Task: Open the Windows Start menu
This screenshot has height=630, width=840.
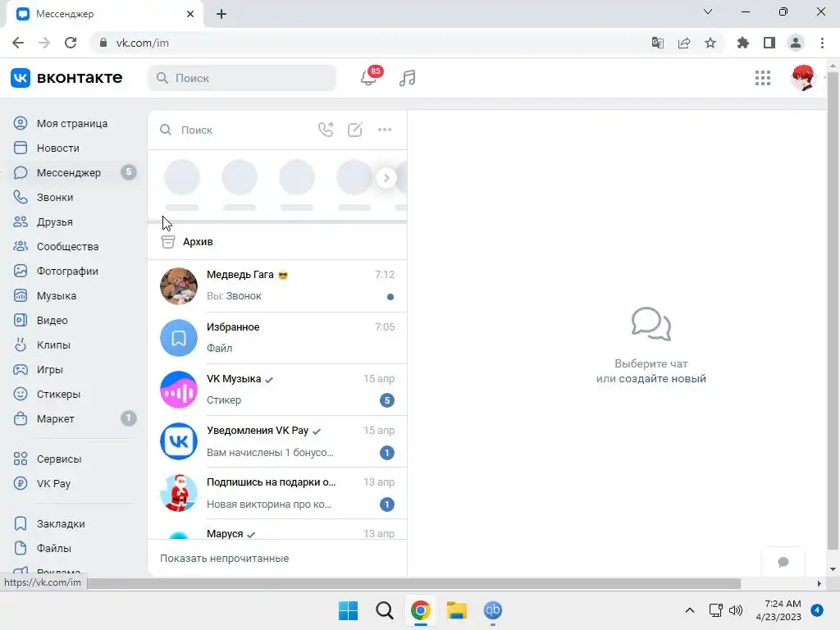Action: (348, 610)
